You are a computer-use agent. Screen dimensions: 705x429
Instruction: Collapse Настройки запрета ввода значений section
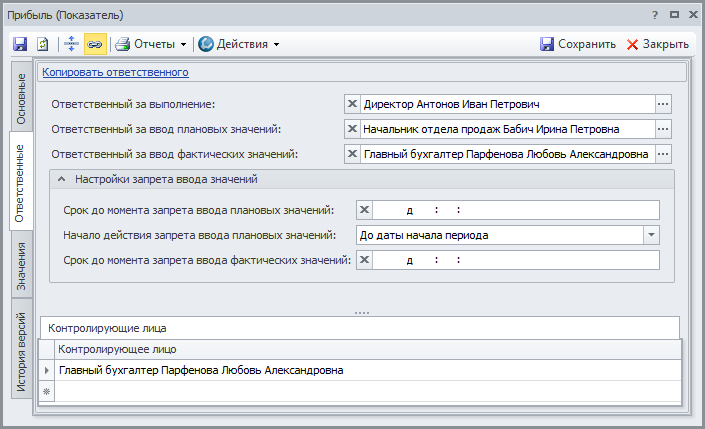[61, 180]
